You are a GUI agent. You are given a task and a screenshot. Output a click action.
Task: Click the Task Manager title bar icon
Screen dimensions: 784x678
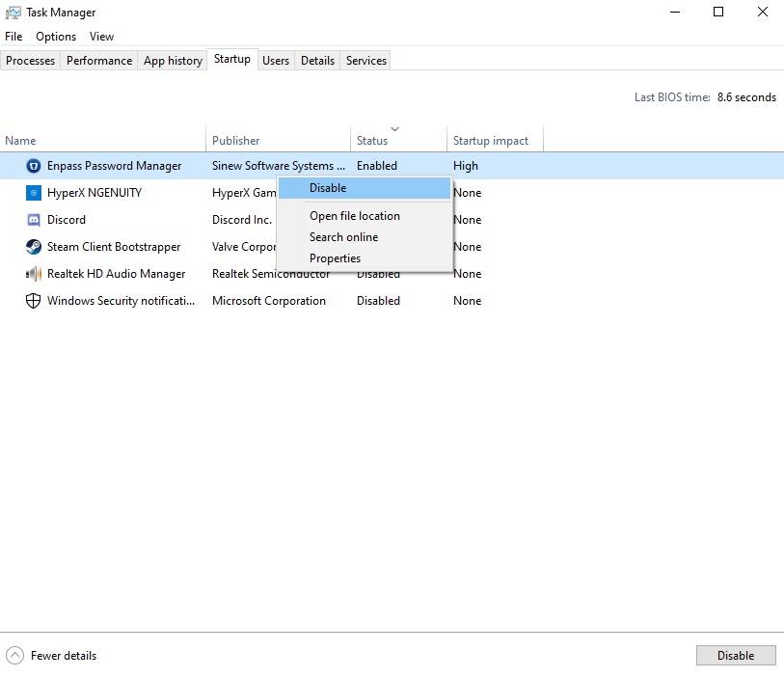13,13
